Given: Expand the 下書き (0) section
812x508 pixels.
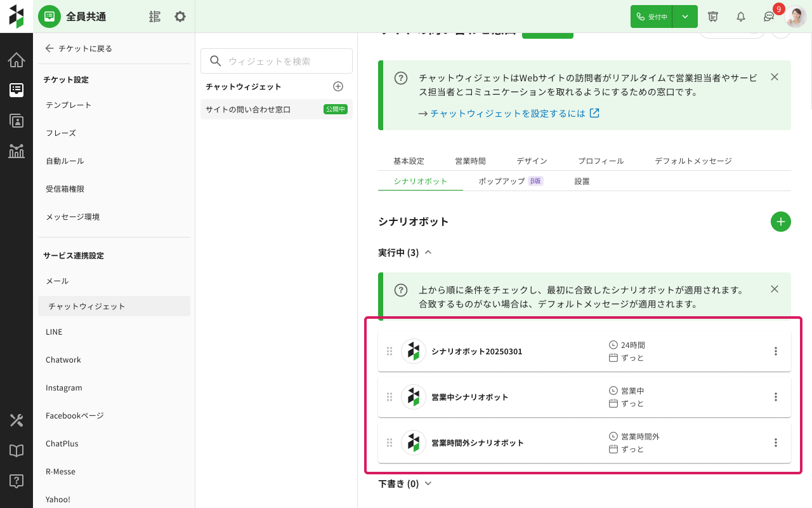Looking at the screenshot, I should [428, 484].
